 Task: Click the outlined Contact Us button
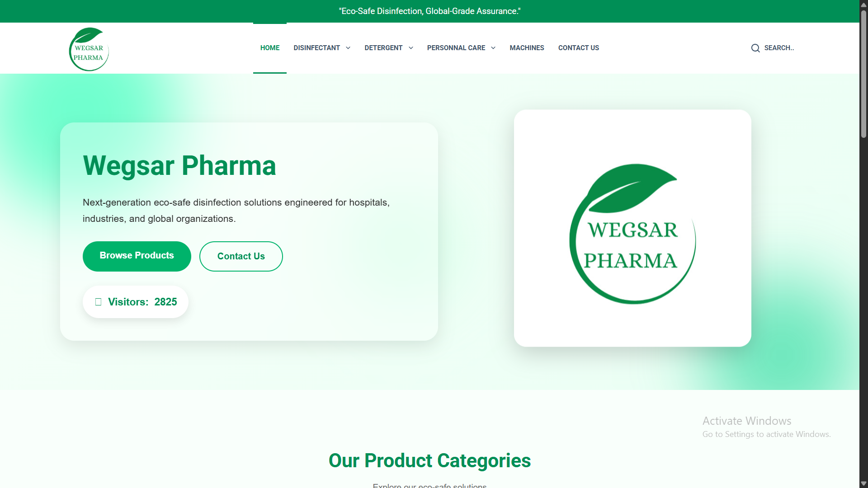(x=241, y=256)
